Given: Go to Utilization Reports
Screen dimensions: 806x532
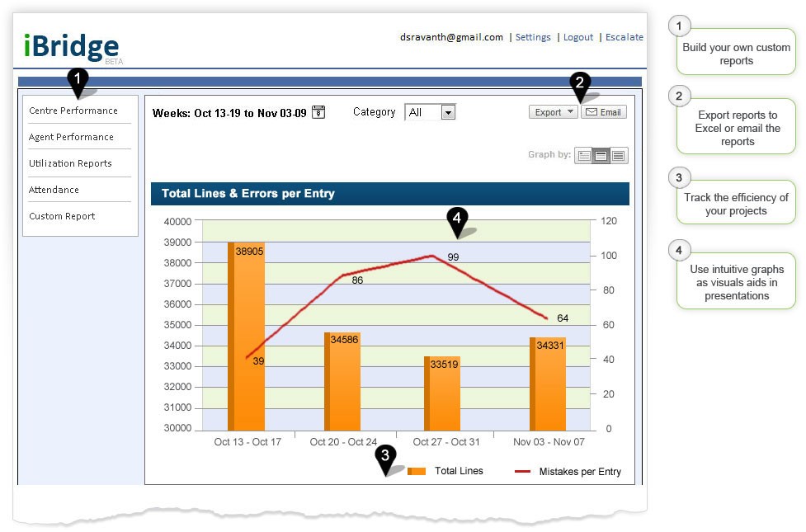Looking at the screenshot, I should click(70, 163).
